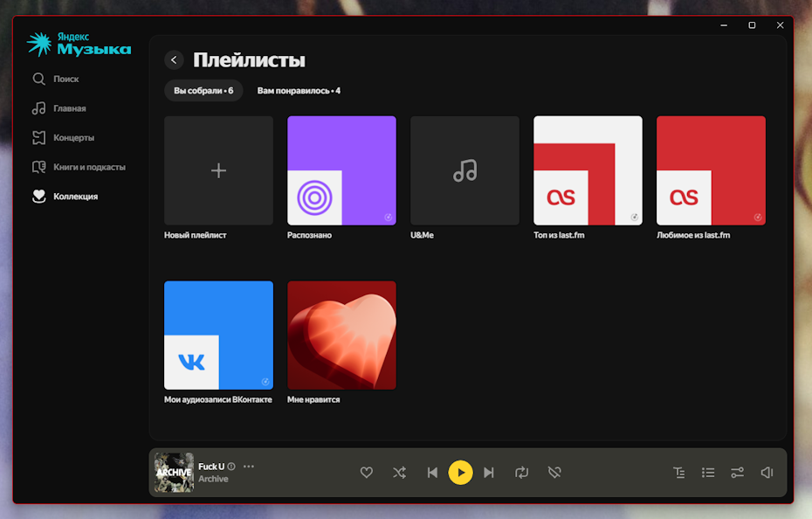This screenshot has height=519, width=812.
Task: Maximize the Яндекс Музыка window
Action: (752, 24)
